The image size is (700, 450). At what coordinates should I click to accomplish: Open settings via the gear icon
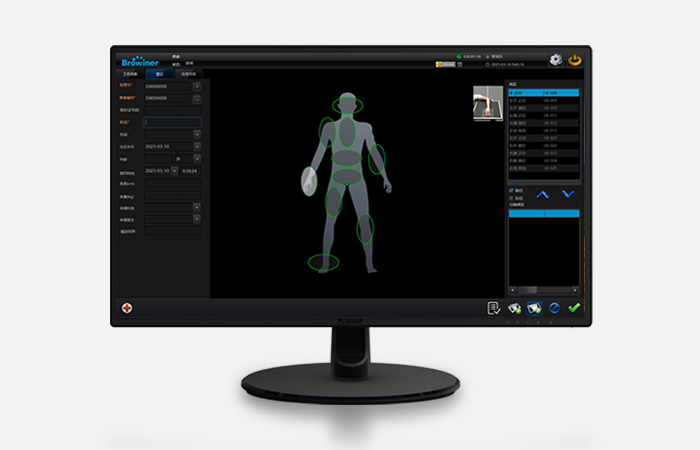[x=555, y=60]
